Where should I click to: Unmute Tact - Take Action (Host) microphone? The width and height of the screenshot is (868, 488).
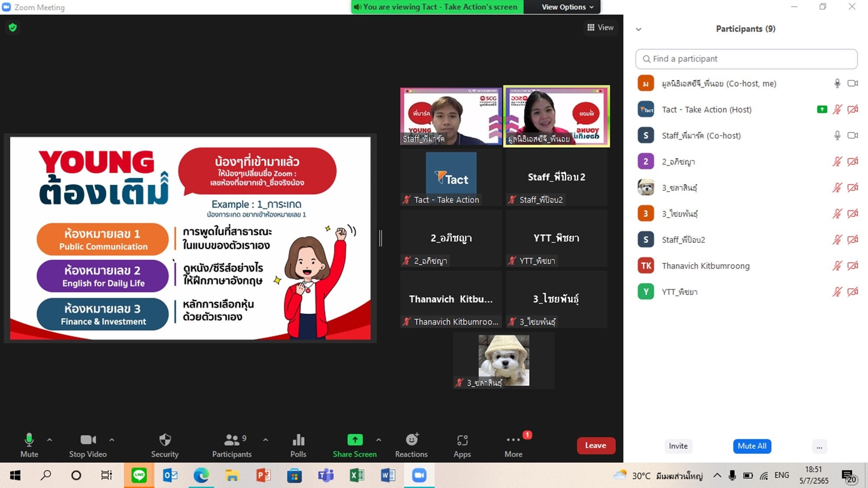coord(837,109)
